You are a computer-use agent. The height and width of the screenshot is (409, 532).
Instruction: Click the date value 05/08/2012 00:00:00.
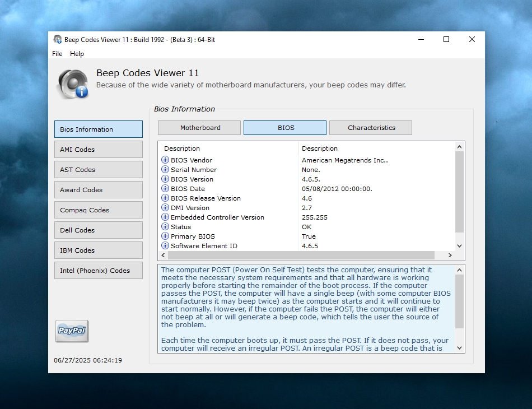(337, 189)
